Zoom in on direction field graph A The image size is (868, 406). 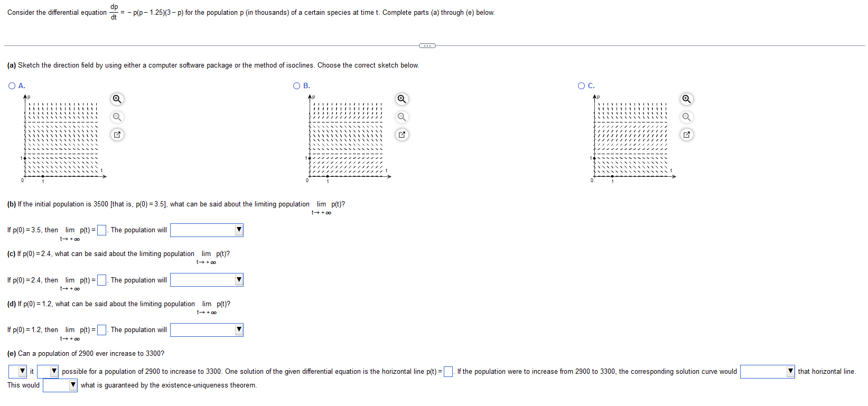[117, 99]
